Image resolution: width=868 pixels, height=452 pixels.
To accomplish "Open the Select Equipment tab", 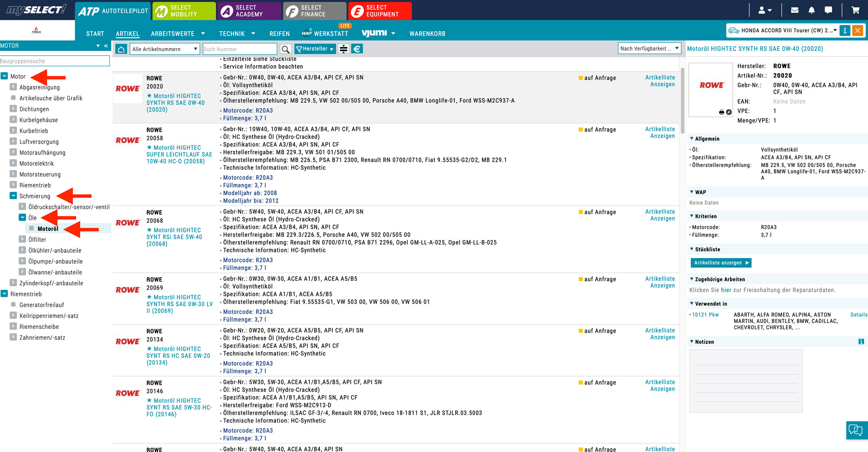I will point(380,11).
